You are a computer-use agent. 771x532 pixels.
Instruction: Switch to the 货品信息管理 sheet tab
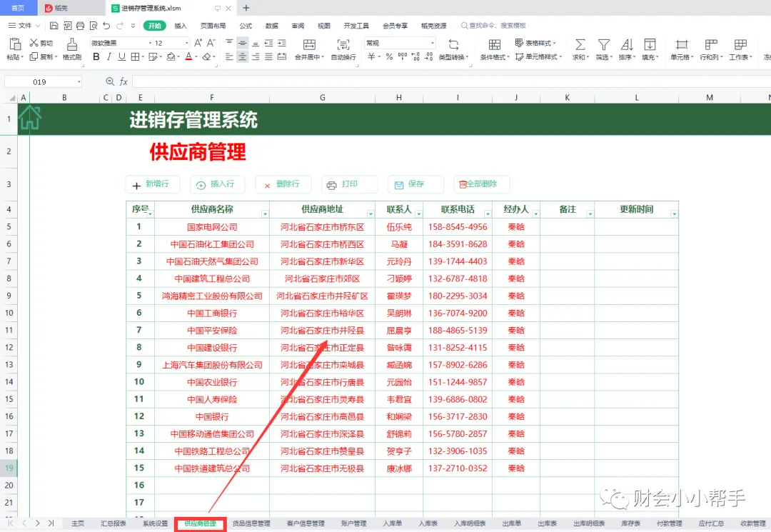[x=251, y=523]
